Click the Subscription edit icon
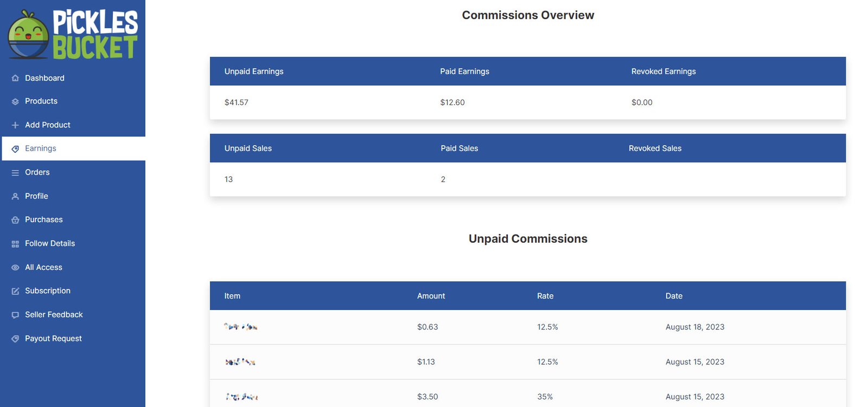The image size is (868, 407). (x=15, y=291)
